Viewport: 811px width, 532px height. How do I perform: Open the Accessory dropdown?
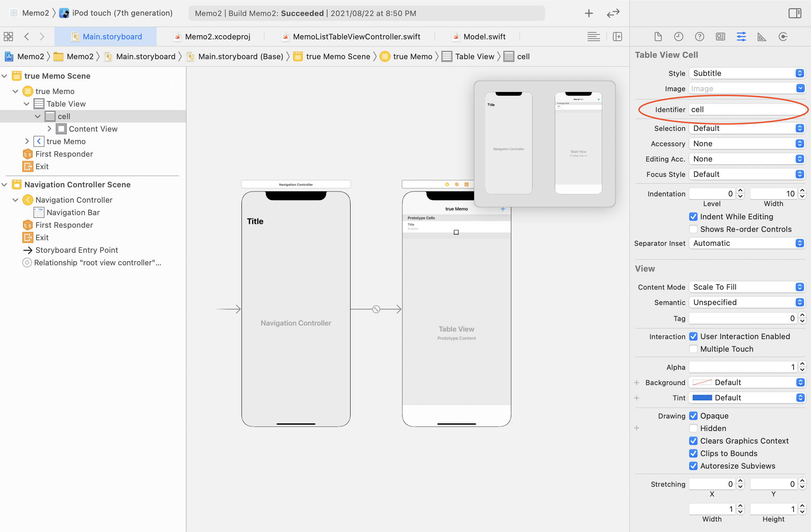(x=747, y=143)
